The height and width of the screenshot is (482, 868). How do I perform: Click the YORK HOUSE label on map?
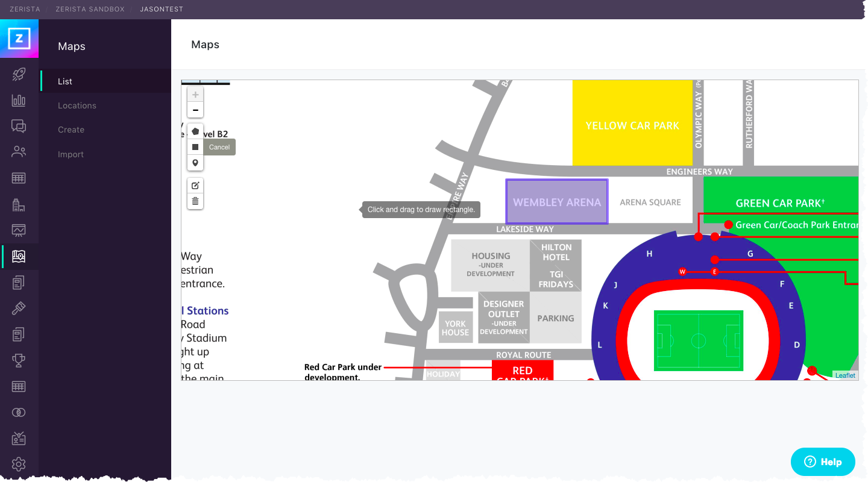point(456,328)
